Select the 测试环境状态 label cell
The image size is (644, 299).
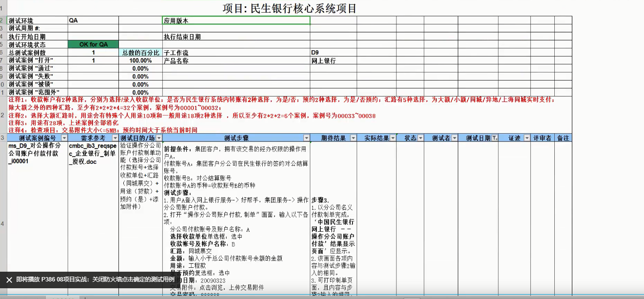click(38, 44)
